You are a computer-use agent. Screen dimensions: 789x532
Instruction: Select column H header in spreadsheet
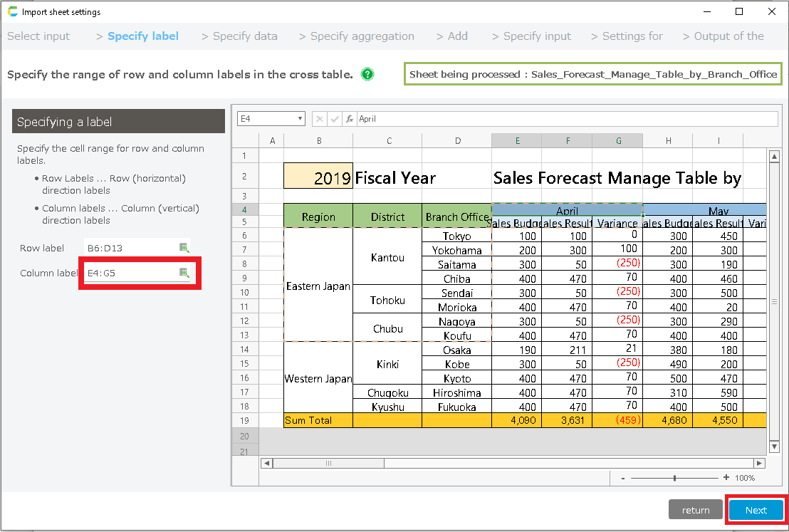pos(667,141)
